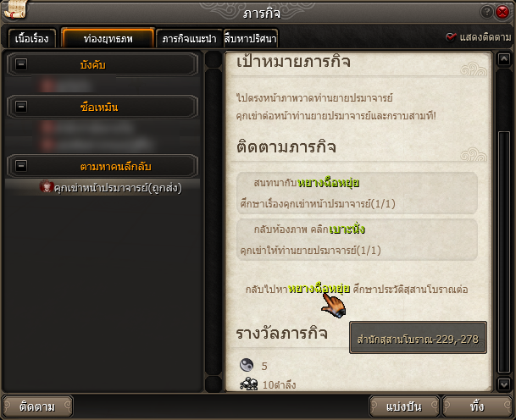
Task: Collapse the ชื่อเหมิน quest category
Action: (21, 107)
